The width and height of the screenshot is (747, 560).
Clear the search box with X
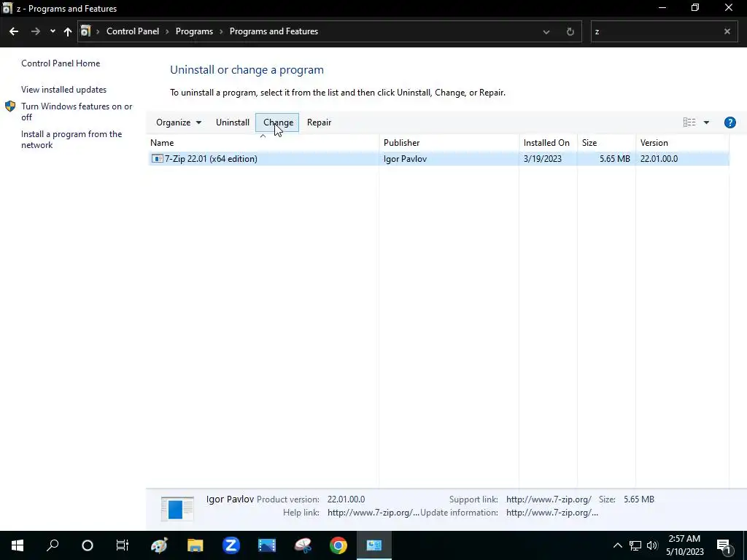click(727, 31)
